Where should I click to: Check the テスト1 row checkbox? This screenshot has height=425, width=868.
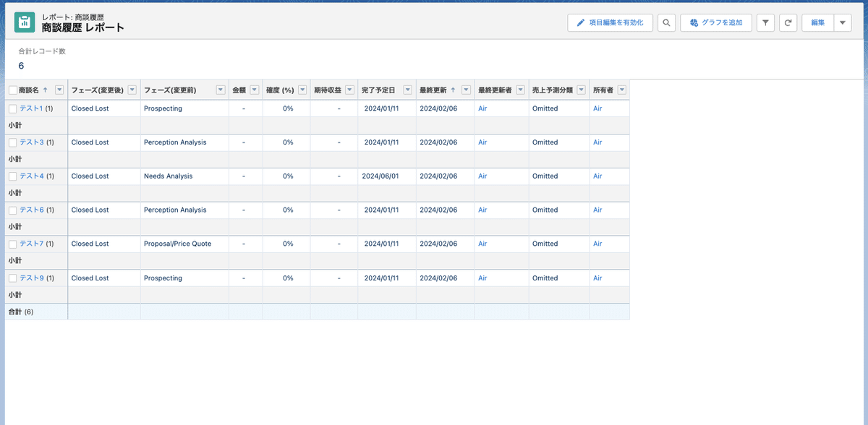click(x=13, y=108)
